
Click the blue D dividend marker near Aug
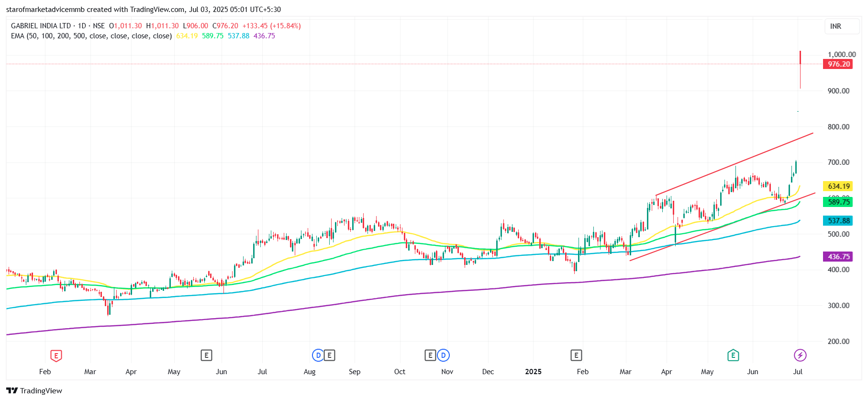pyautogui.click(x=318, y=355)
